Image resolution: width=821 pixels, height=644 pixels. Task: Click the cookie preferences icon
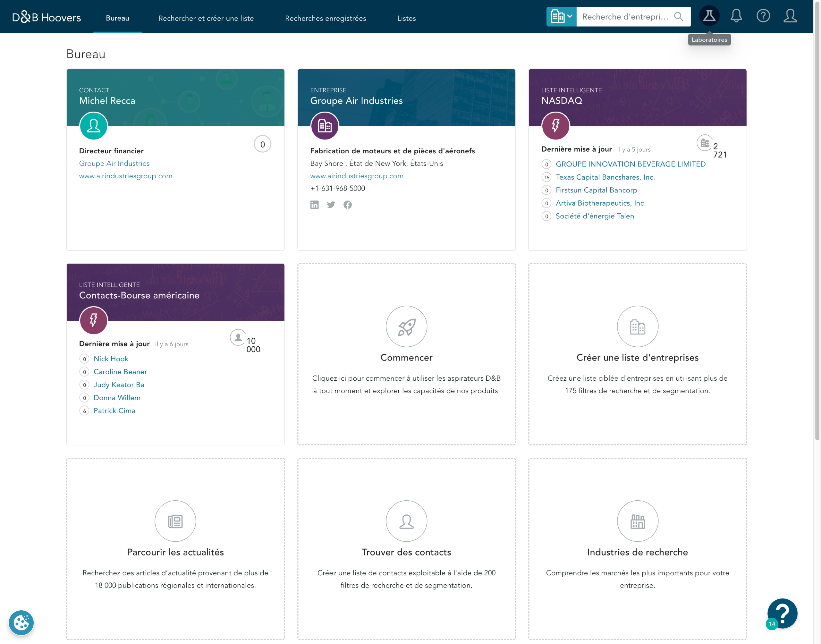point(21,622)
